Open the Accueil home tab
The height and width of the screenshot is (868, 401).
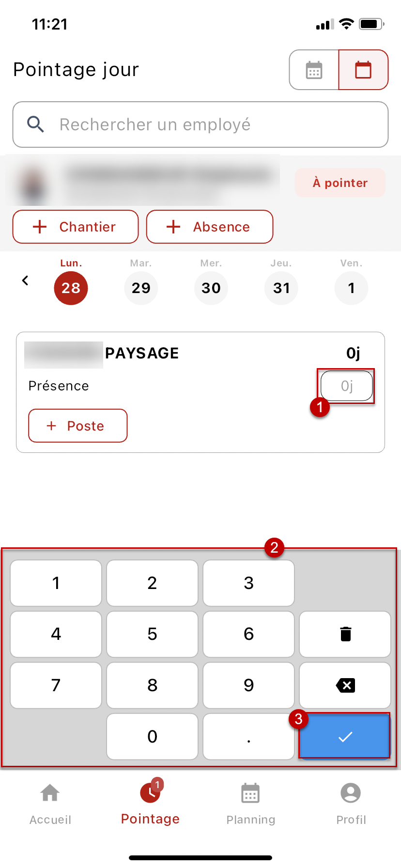[50, 803]
